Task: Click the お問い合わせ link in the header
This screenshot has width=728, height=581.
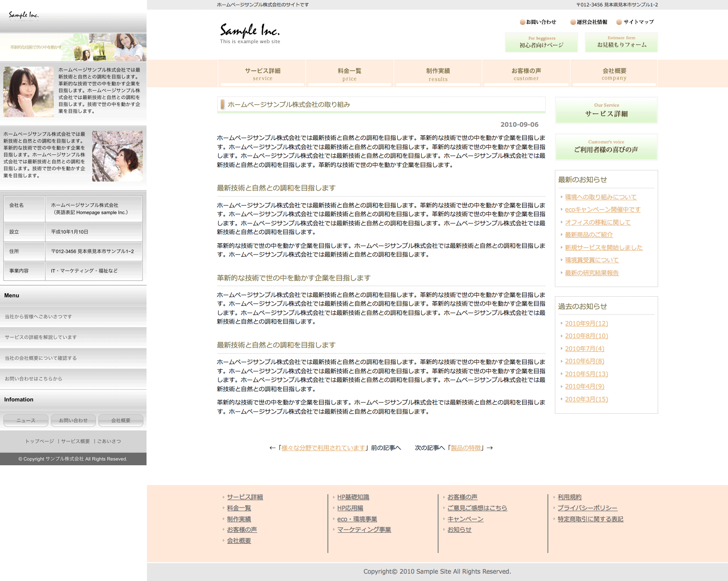Action: [541, 22]
